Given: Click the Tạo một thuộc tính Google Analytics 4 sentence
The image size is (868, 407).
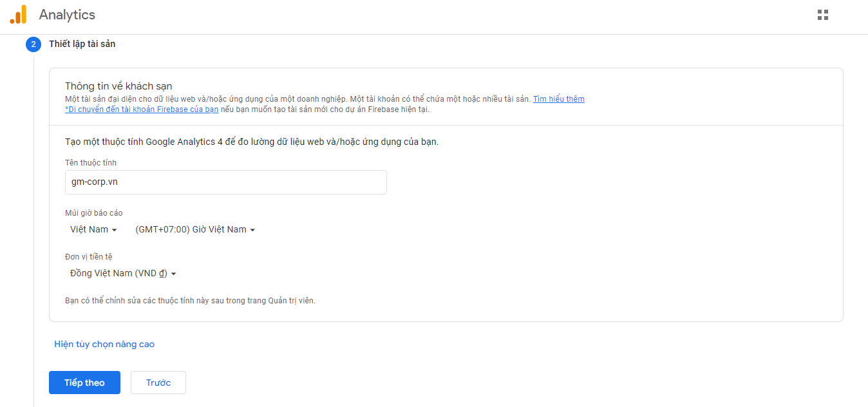Looking at the screenshot, I should (252, 142).
